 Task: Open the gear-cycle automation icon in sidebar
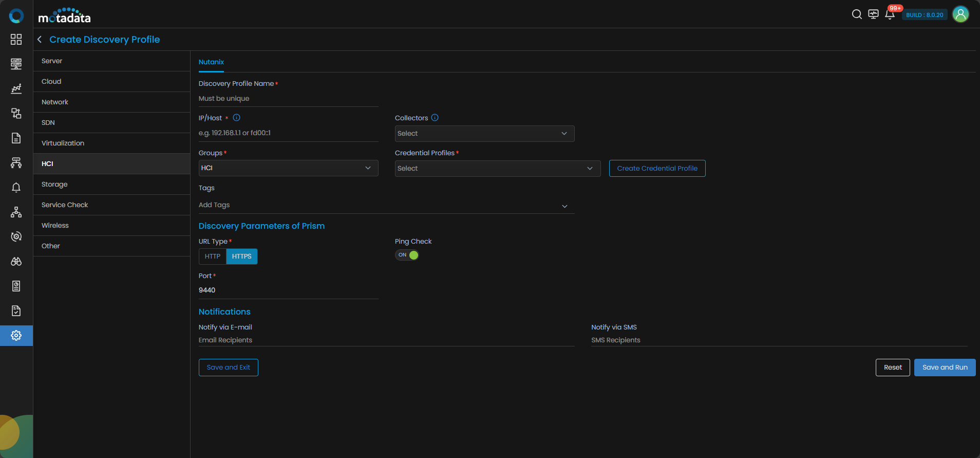(x=16, y=236)
